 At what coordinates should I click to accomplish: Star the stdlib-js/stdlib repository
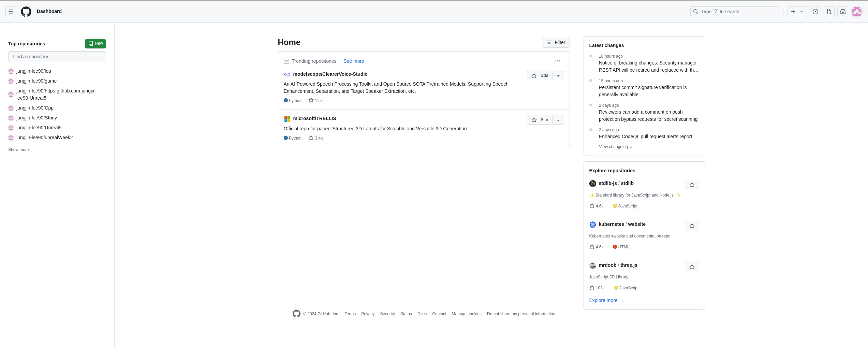pyautogui.click(x=692, y=185)
